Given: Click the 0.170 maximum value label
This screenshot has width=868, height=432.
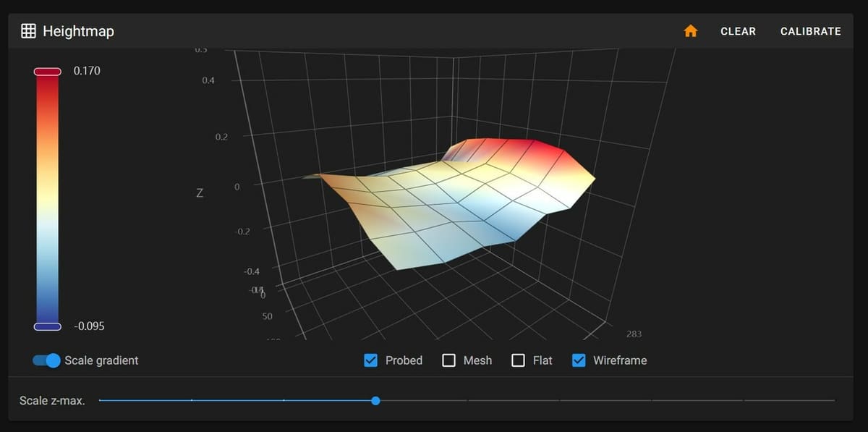Looking at the screenshot, I should click(x=87, y=71).
